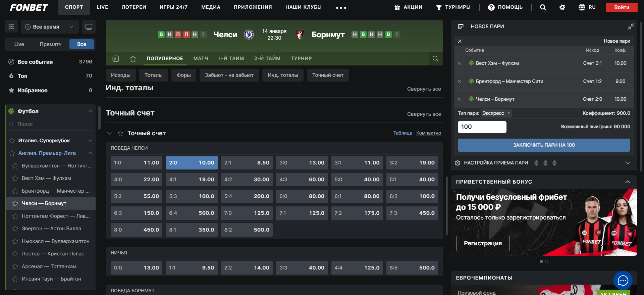Viewport: 644px width, 295px height.
Task: Collapse the Точный счет market chevron
Action: 109,133
